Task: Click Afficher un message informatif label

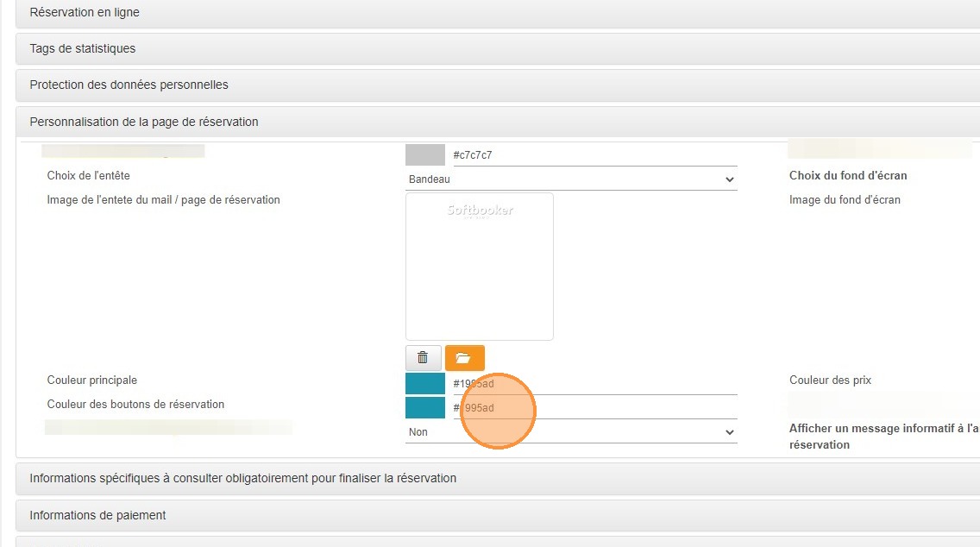Action: click(x=884, y=437)
